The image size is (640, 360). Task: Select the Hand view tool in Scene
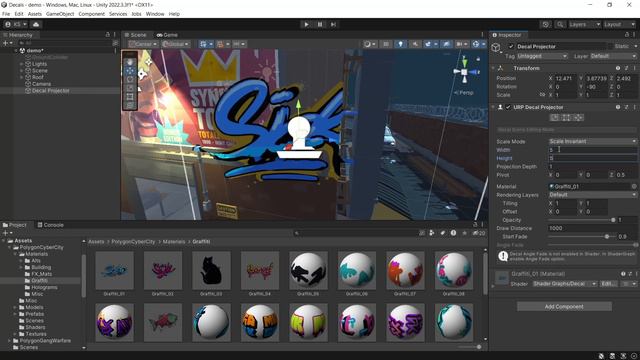(x=130, y=62)
